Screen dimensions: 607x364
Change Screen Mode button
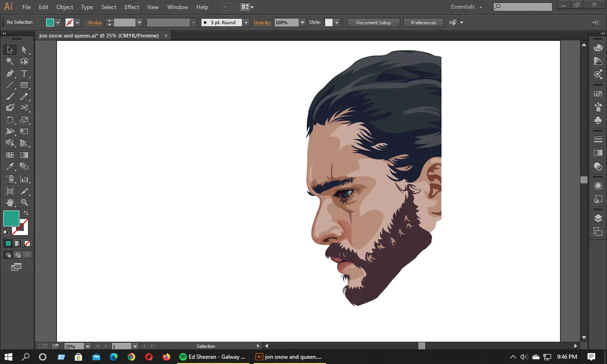[x=17, y=267]
